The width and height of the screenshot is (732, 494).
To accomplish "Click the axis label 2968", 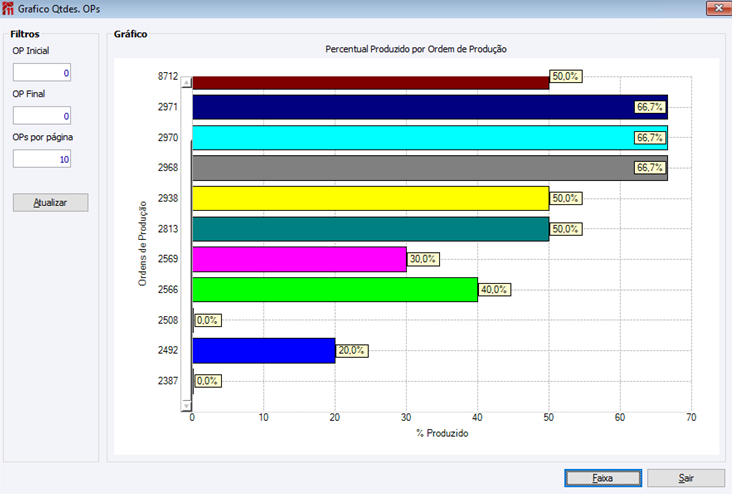I will 168,168.
